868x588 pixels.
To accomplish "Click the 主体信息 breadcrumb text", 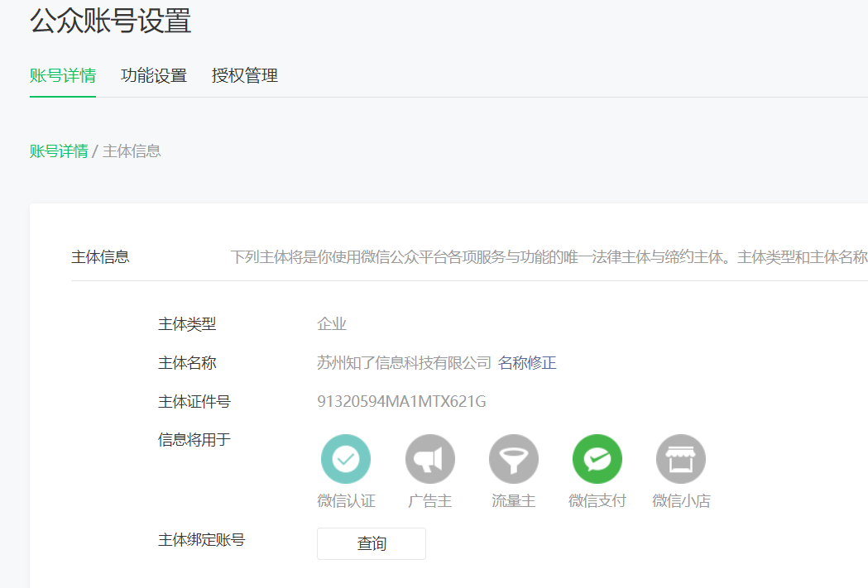I will click(132, 151).
